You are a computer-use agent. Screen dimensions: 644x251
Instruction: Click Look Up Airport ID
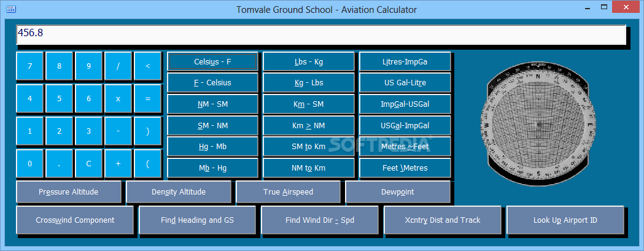(x=565, y=220)
